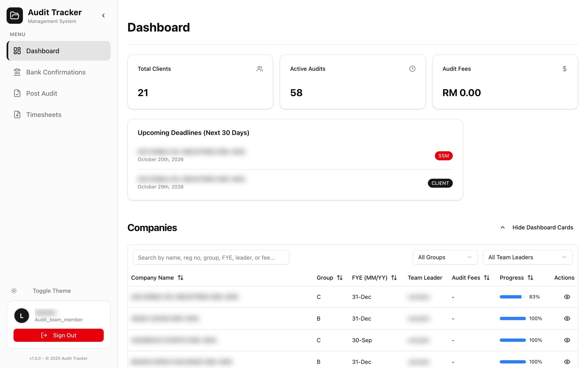Click the users icon on Total Clients card

click(x=260, y=69)
